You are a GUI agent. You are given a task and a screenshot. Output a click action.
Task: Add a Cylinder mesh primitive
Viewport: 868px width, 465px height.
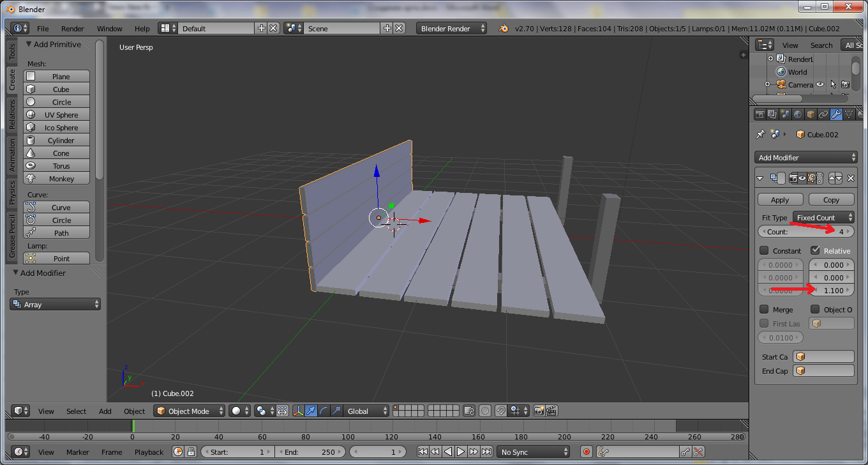coord(57,141)
